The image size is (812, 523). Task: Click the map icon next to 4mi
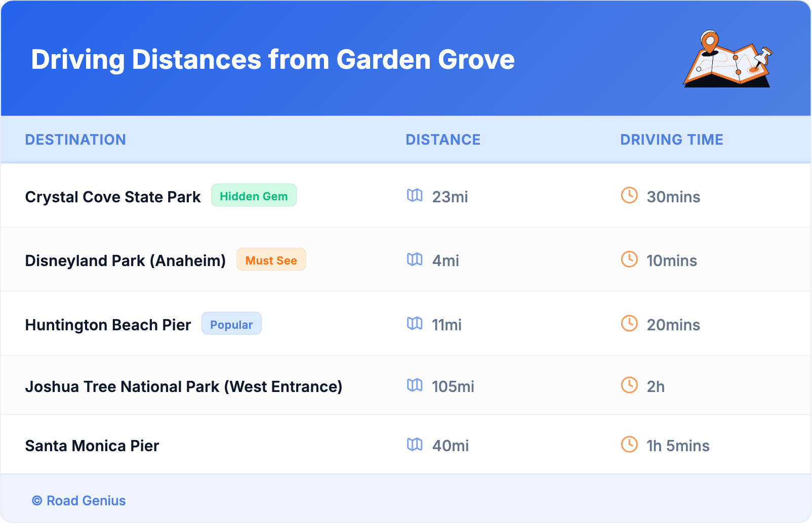coord(415,259)
